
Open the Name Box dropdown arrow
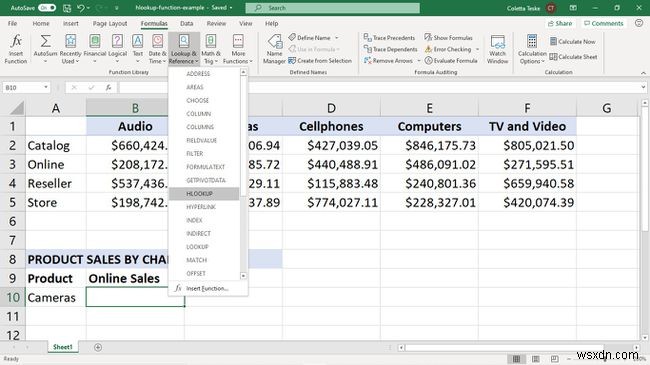[x=46, y=88]
